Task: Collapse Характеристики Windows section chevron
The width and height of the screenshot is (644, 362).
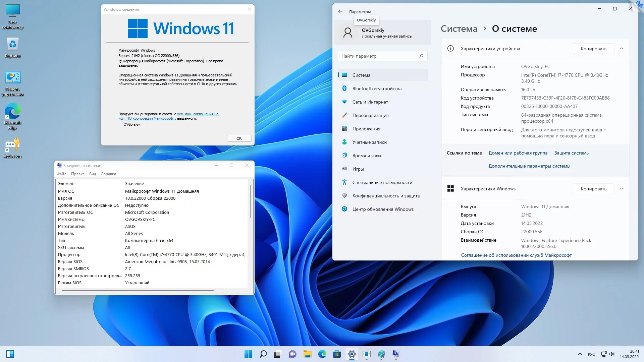Action: point(622,189)
